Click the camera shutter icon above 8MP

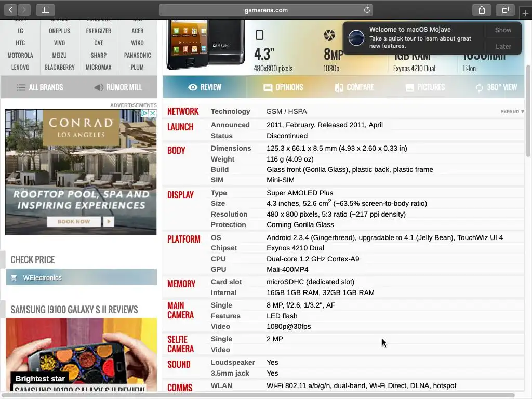click(329, 35)
